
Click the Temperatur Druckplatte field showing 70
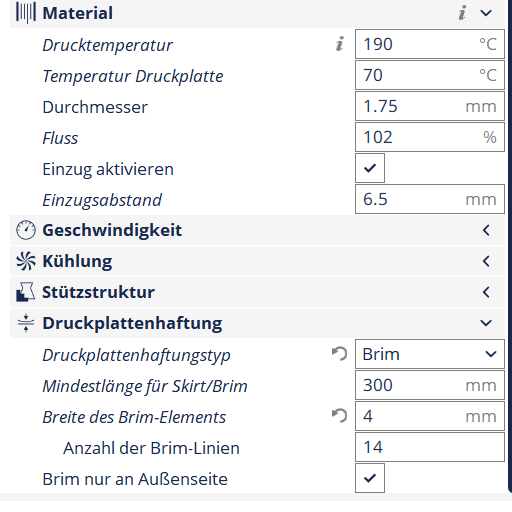pyautogui.click(x=430, y=75)
